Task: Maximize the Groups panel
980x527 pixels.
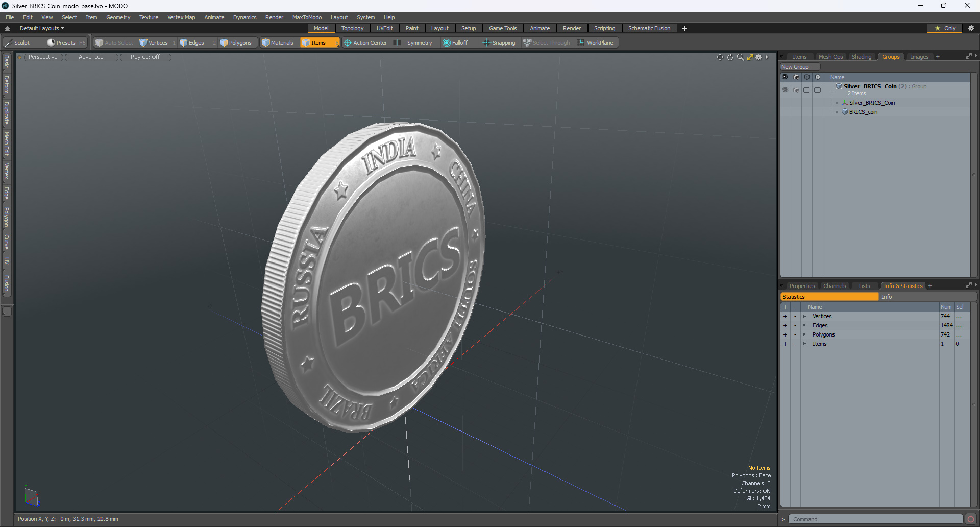Action: click(968, 56)
